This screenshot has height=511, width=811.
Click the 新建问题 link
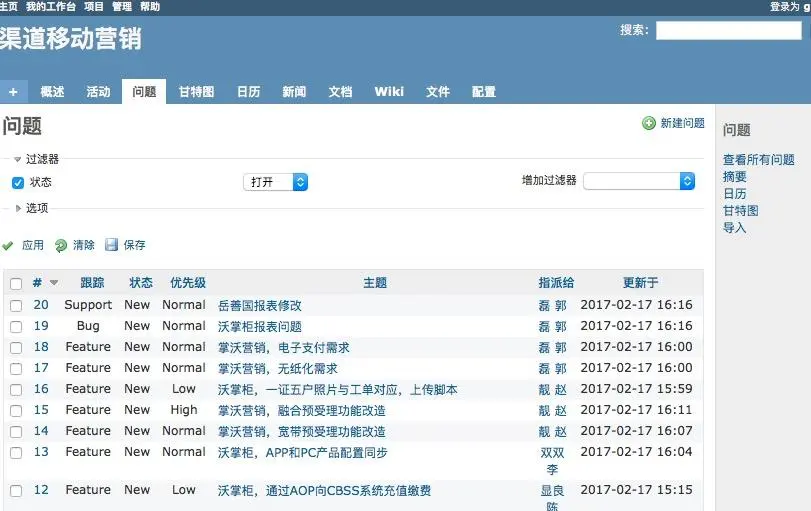tap(682, 123)
